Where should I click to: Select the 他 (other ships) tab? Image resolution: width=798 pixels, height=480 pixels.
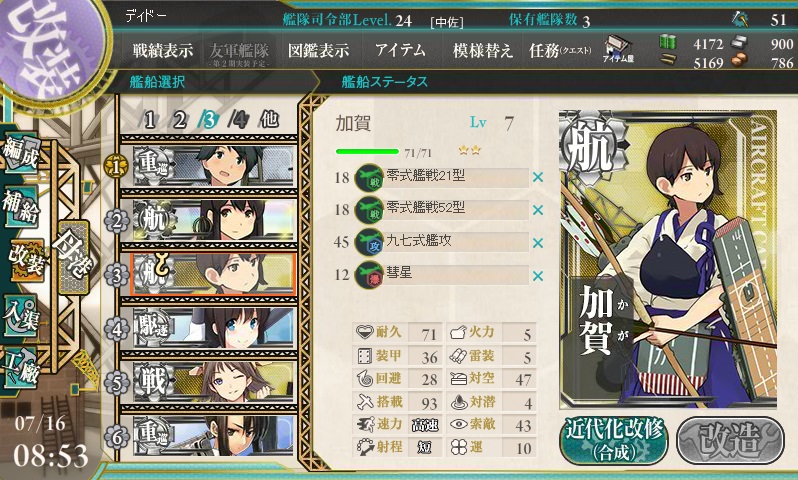(x=269, y=120)
